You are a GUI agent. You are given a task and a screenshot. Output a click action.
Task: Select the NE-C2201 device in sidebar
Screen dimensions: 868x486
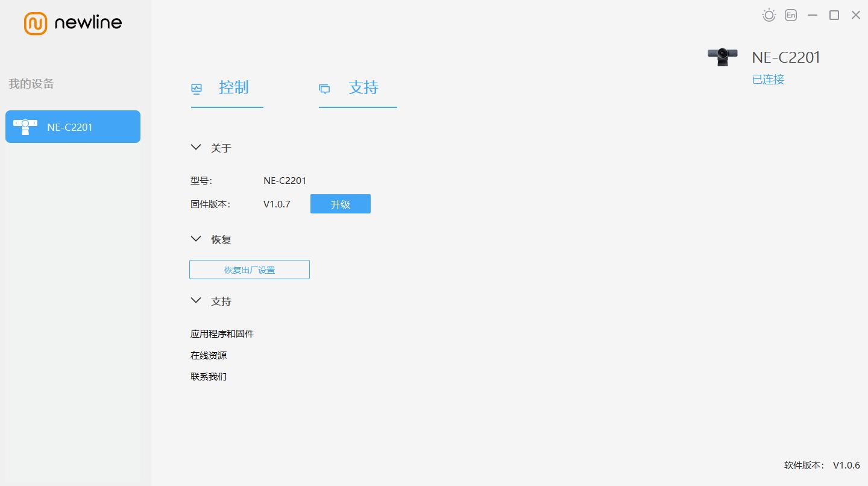[x=72, y=127]
